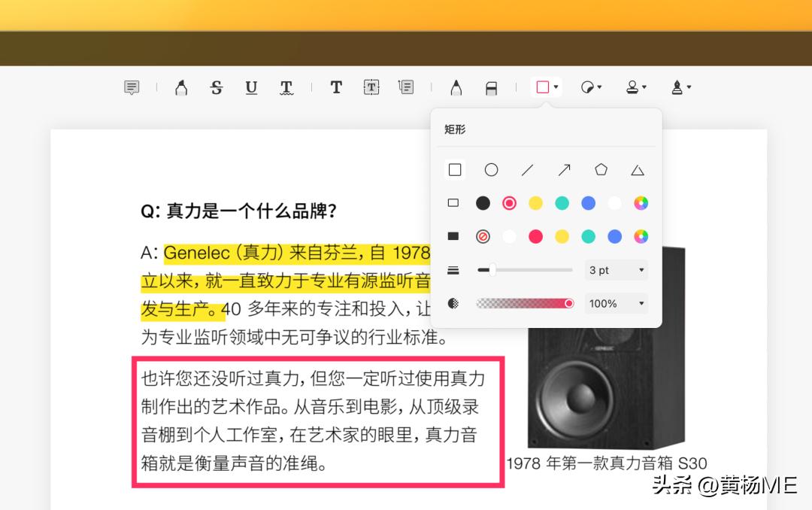Viewport: 812px width, 510px height.
Task: Select the pen drawing tool
Action: pyautogui.click(x=456, y=87)
